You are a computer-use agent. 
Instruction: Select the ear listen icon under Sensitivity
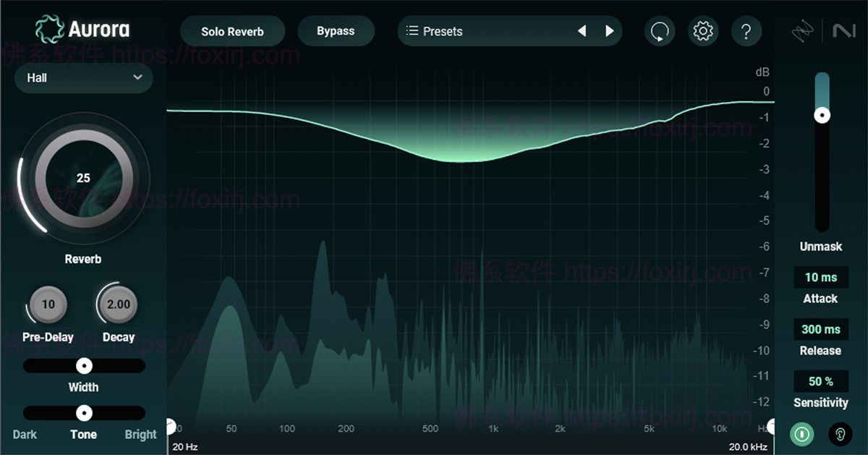click(x=841, y=434)
